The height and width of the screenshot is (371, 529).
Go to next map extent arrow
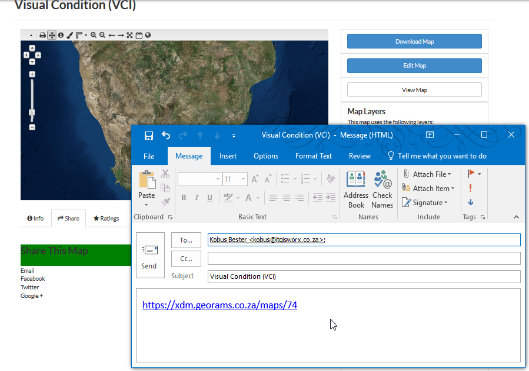[120, 35]
